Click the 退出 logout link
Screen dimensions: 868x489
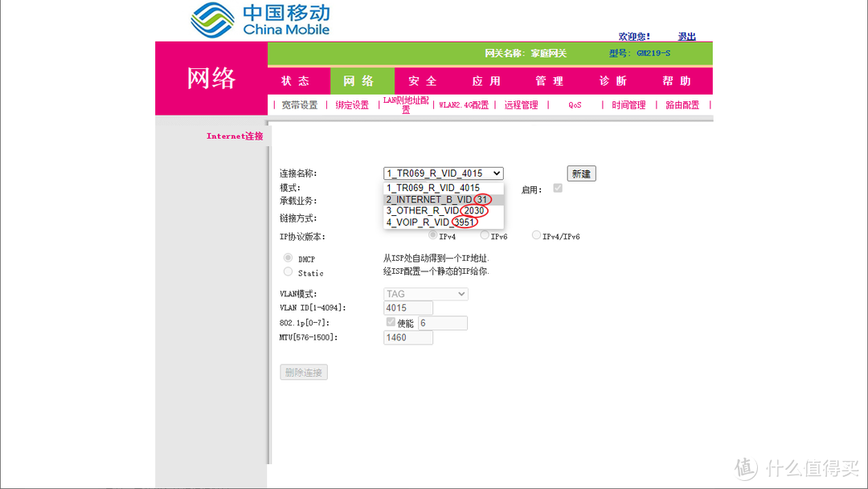tap(686, 36)
